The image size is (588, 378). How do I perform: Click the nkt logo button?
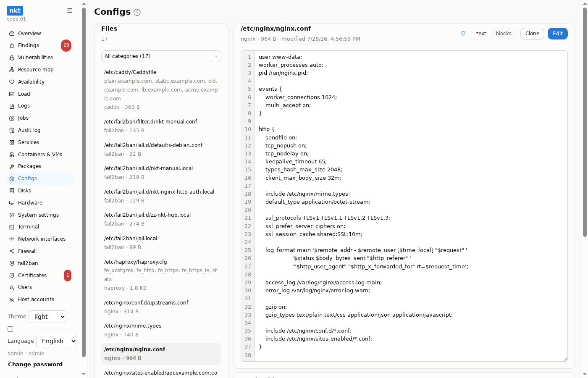(x=15, y=10)
